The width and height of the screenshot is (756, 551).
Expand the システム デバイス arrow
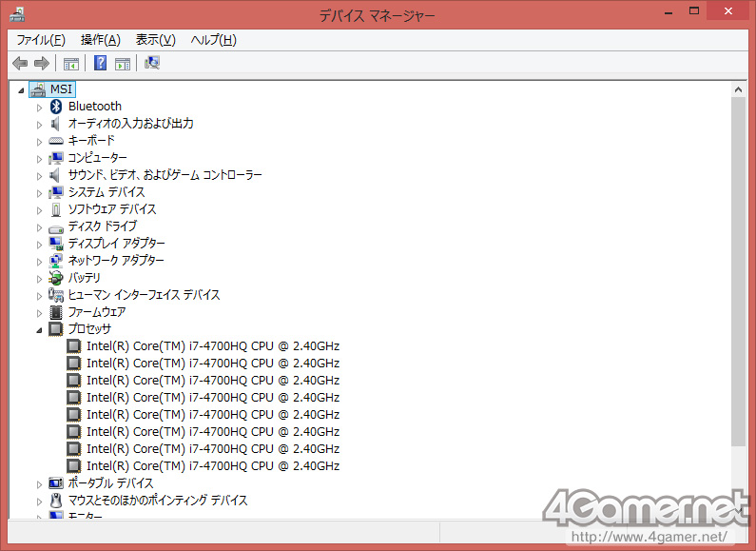point(39,193)
